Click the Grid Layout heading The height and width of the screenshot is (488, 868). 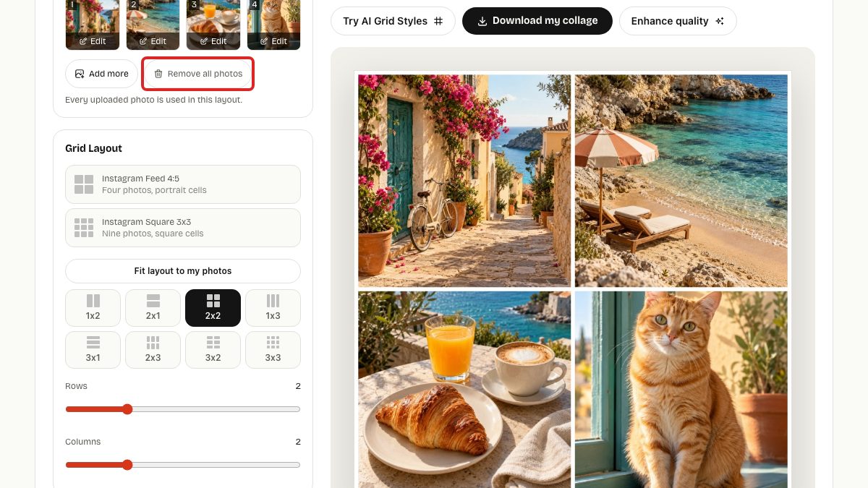pyautogui.click(x=93, y=148)
